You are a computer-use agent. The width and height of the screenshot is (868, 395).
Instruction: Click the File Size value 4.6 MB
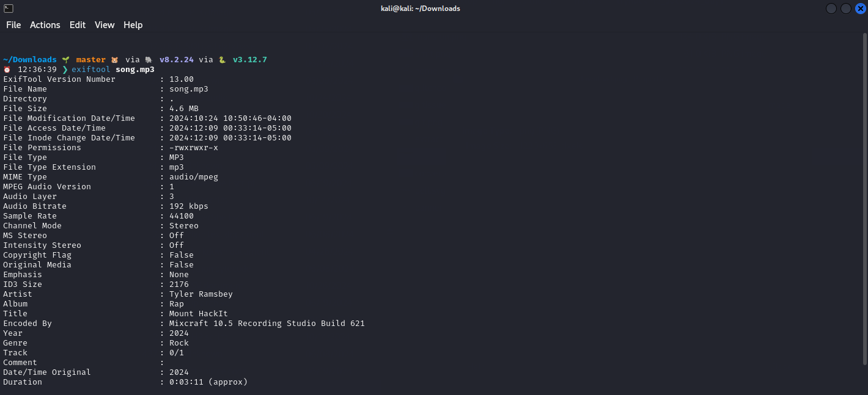click(184, 109)
